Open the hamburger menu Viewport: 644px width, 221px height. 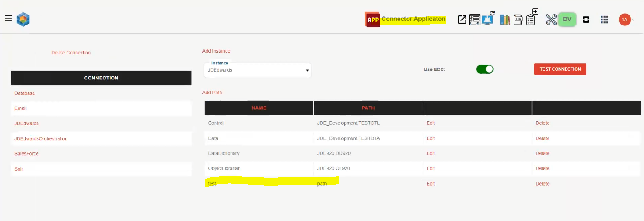click(8, 18)
